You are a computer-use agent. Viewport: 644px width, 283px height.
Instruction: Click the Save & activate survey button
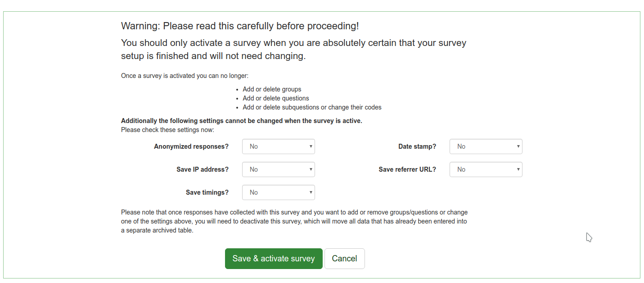pyautogui.click(x=274, y=259)
